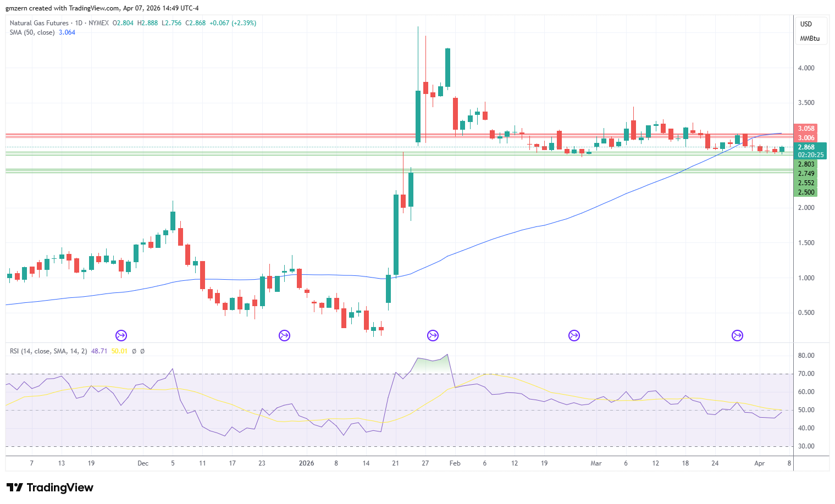835x504 pixels.
Task: Click the Mar label on the time axis
Action: [x=596, y=463]
